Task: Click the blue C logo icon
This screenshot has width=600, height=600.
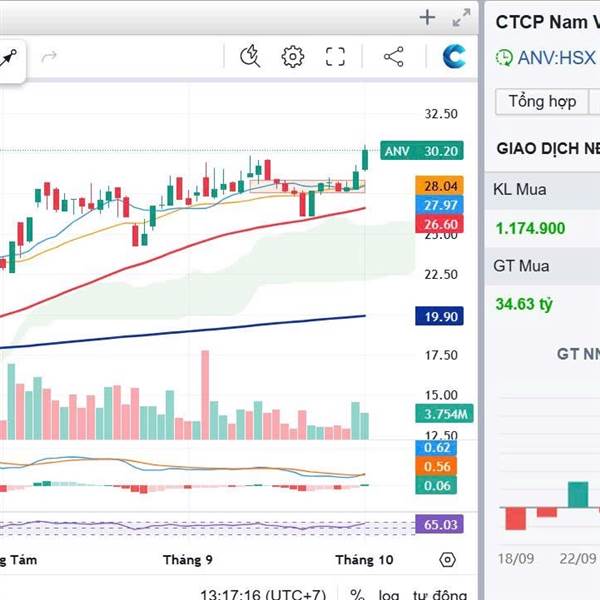Action: pyautogui.click(x=455, y=57)
